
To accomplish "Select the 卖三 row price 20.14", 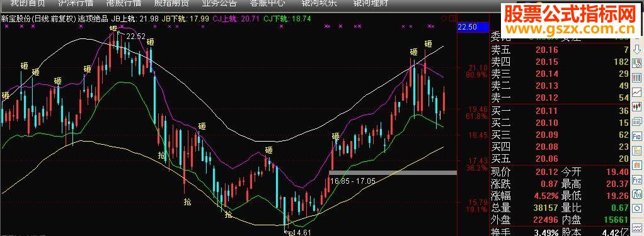I will click(x=546, y=74).
